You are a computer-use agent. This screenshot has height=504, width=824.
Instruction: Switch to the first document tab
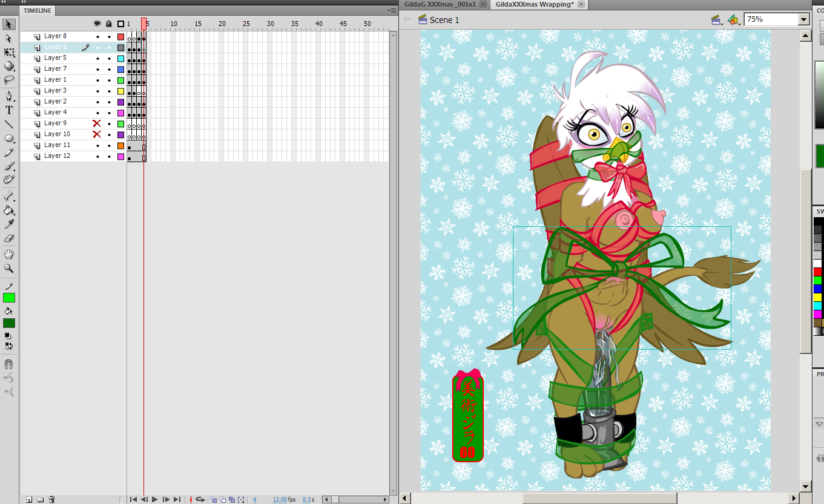tap(439, 4)
